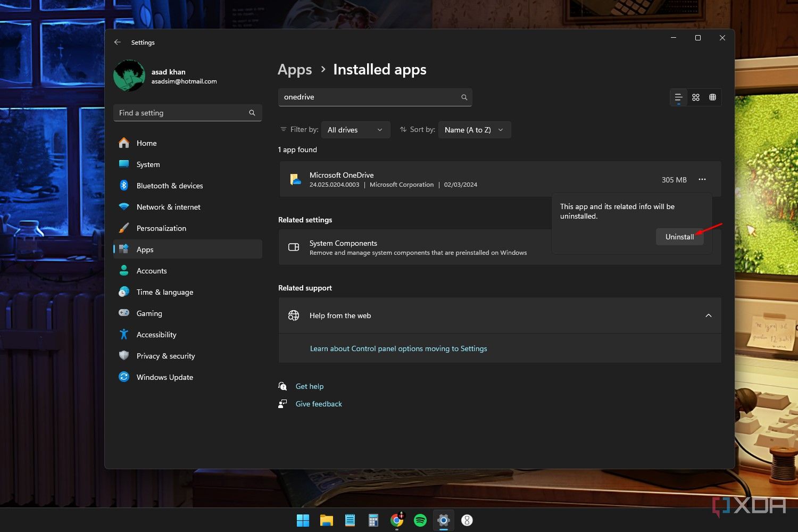Click the 305 MB size value
Screen dimensions: 798x532
pos(674,180)
